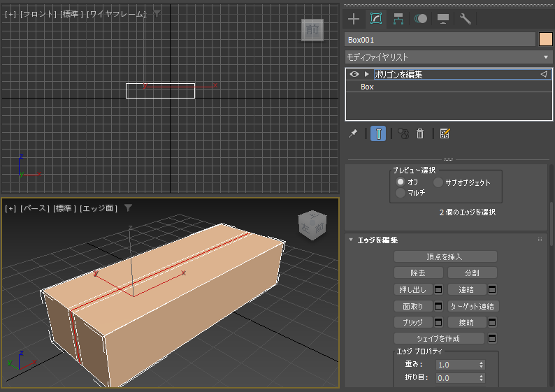Click the Pin Stack icon
Viewport: 555px width, 392px height.
pyautogui.click(x=353, y=133)
